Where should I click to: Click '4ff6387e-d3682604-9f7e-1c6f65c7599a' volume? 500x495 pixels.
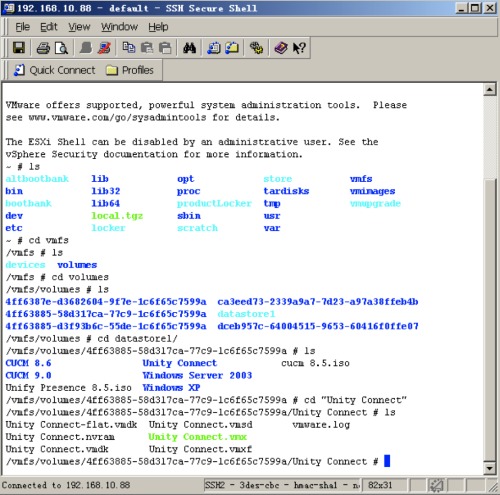(106, 302)
